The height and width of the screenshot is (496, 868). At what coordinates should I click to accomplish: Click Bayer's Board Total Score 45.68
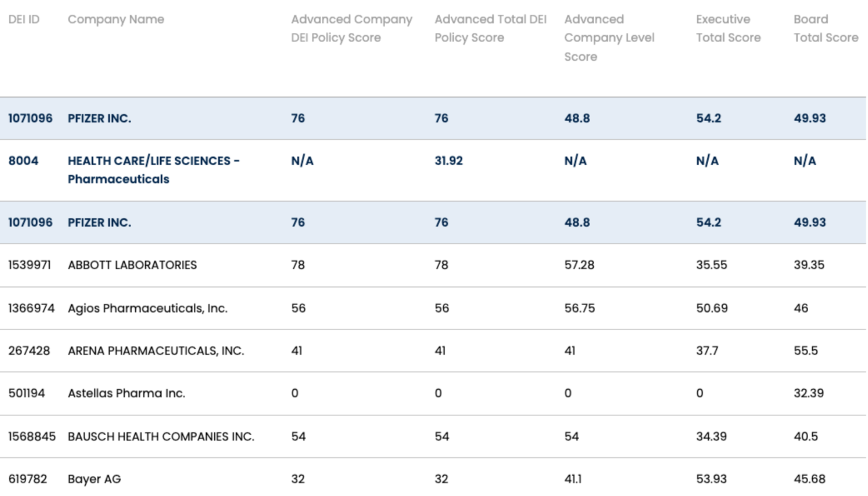pyautogui.click(x=810, y=479)
